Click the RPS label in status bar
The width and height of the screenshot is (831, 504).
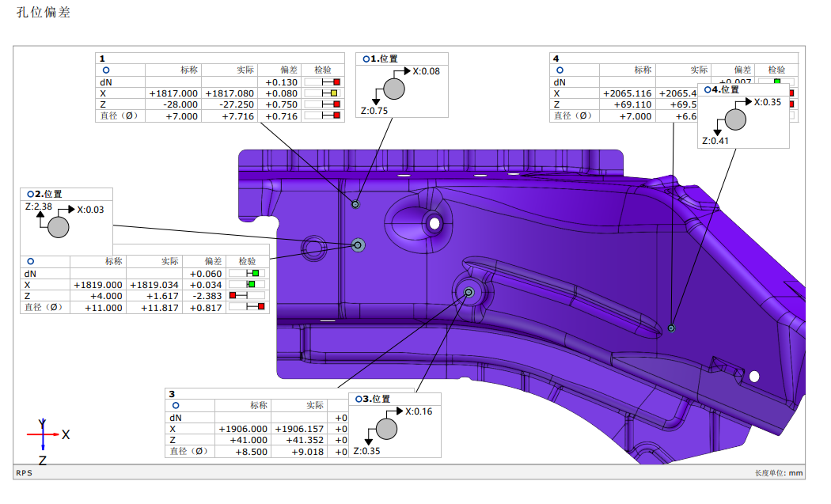[25, 472]
